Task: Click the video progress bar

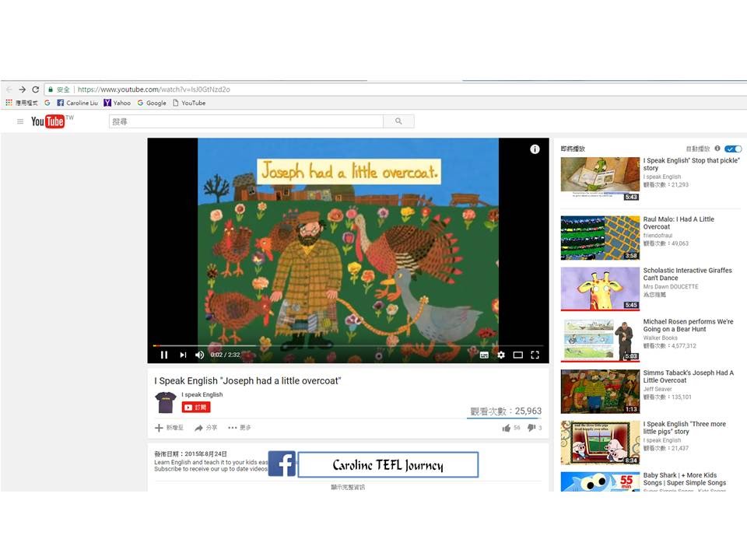Action: [x=349, y=345]
